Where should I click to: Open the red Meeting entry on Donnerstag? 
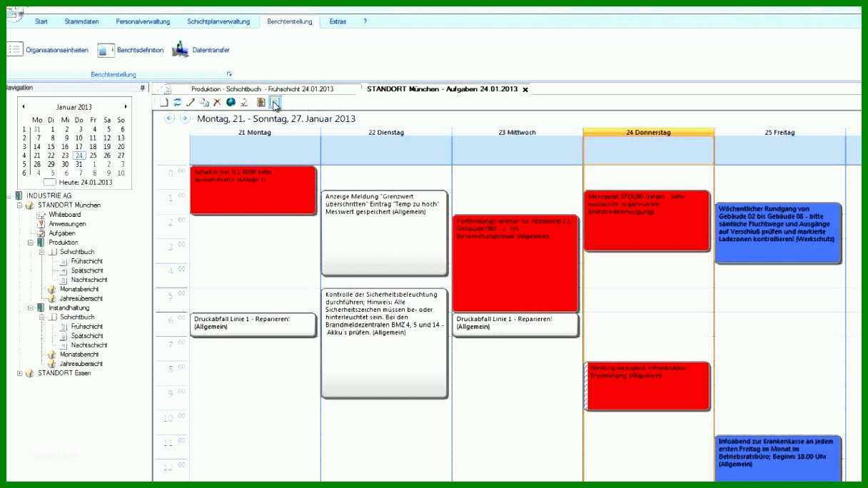pos(647,386)
